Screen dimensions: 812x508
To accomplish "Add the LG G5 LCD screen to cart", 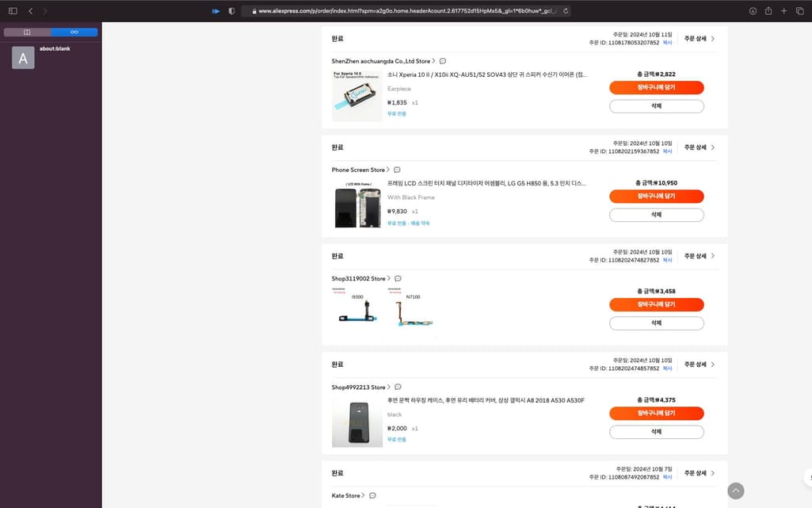I will point(656,196).
